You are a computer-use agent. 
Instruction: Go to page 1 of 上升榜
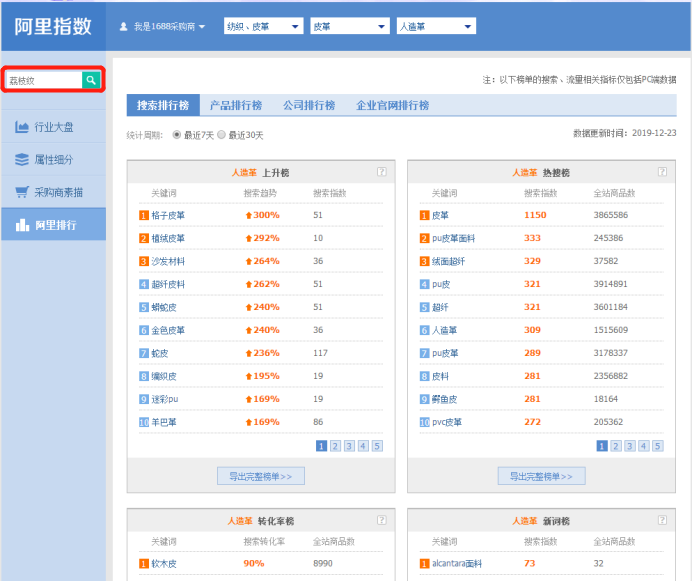(x=321, y=446)
